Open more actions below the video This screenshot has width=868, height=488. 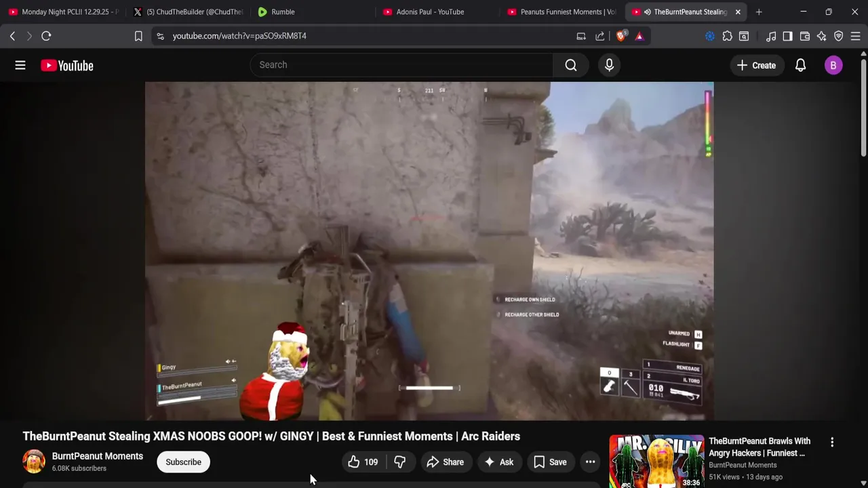click(x=591, y=462)
